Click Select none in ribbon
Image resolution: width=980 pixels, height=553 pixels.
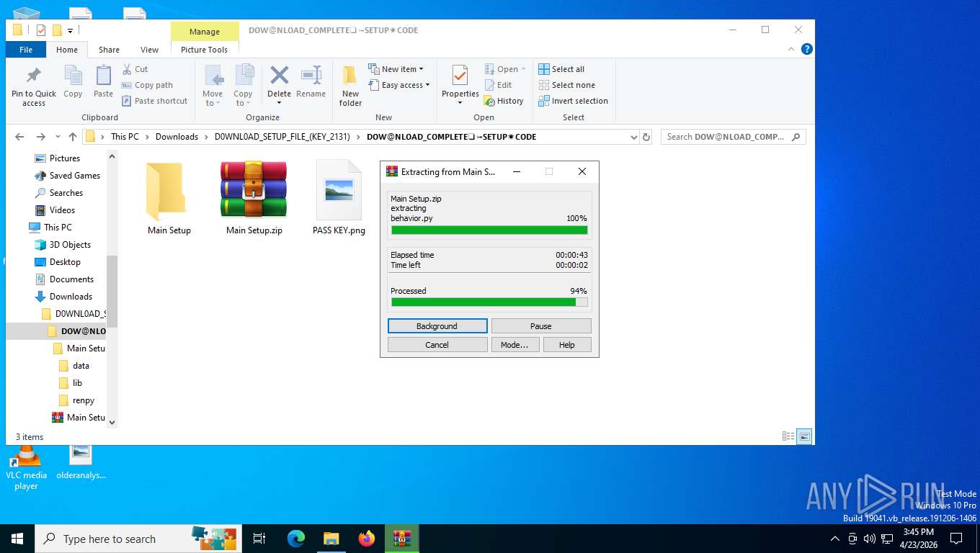pyautogui.click(x=566, y=85)
